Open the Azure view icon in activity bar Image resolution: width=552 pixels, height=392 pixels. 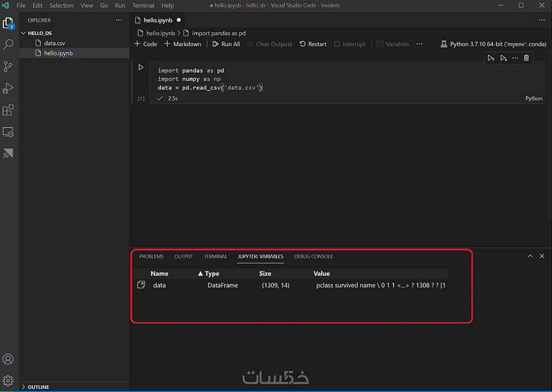pyautogui.click(x=8, y=153)
